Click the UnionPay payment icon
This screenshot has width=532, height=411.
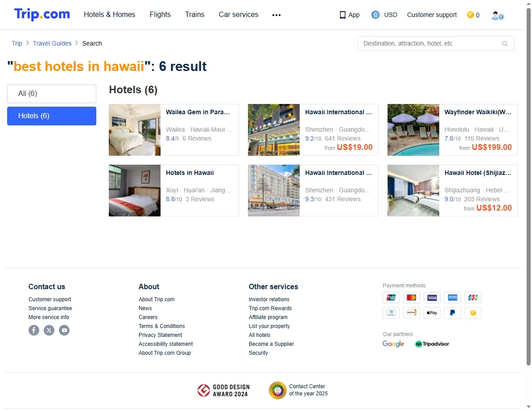[391, 298]
